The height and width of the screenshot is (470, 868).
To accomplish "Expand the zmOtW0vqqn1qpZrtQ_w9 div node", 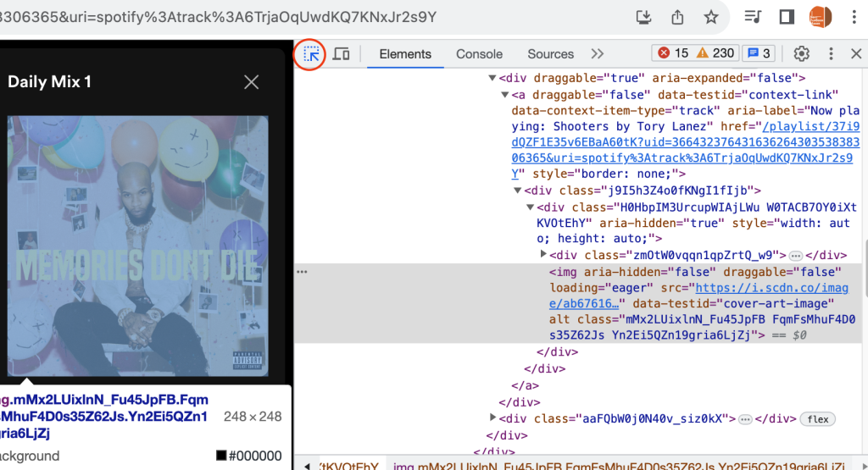I will pyautogui.click(x=544, y=255).
